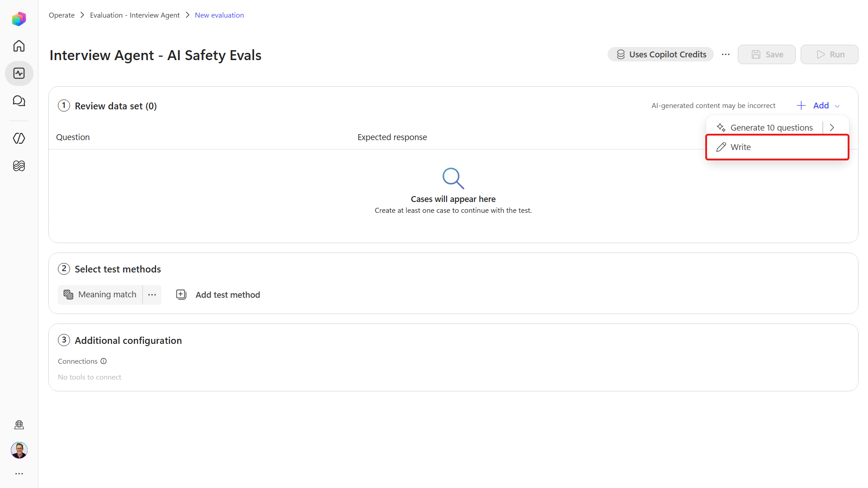Click the Add test method plus icon
The width and height of the screenshot is (868, 488).
coord(181,295)
